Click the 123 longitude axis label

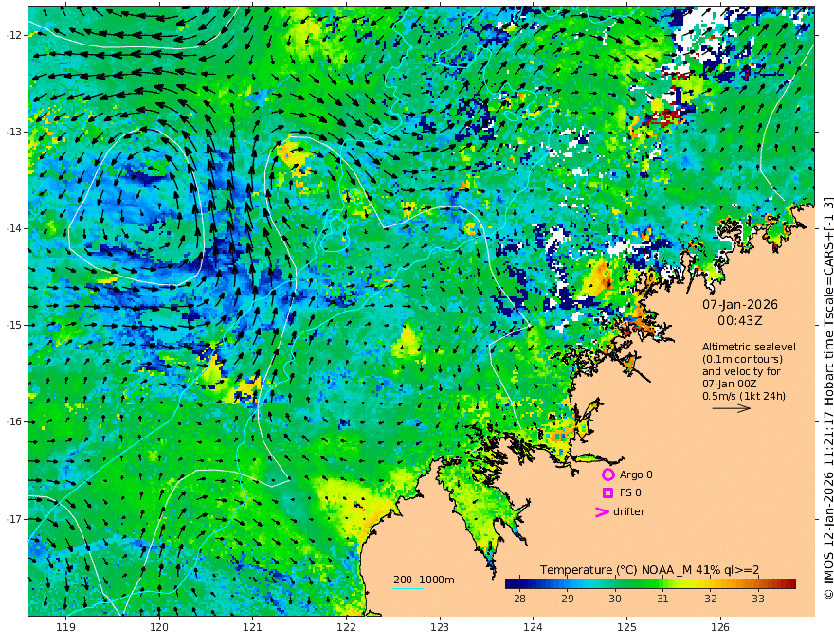440,627
